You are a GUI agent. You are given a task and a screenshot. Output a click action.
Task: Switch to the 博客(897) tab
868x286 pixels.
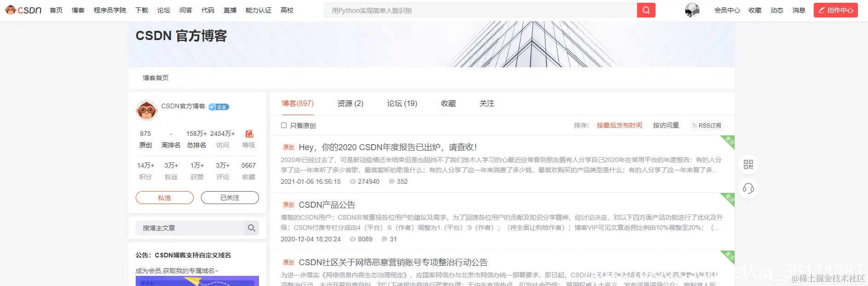point(298,104)
